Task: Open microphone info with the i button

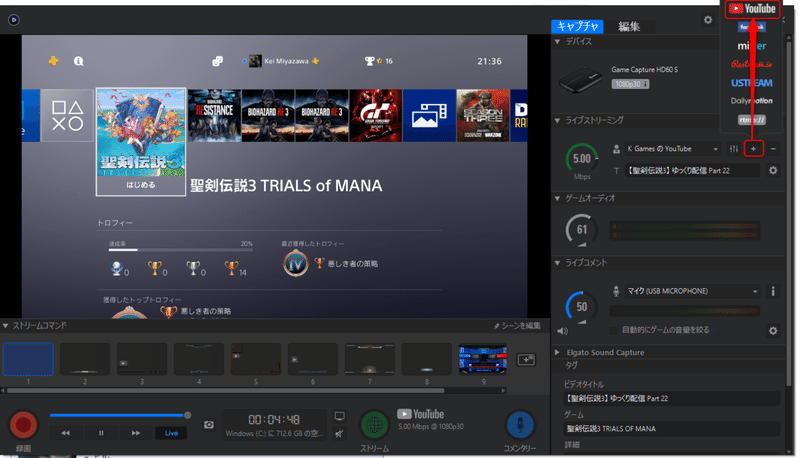Action: tap(773, 291)
